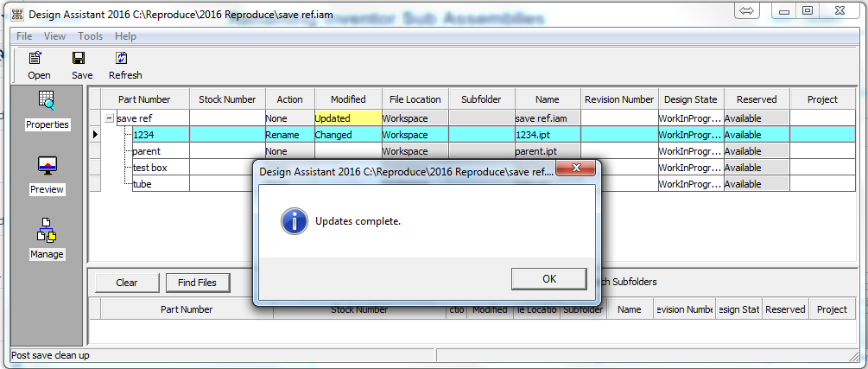Viewport: 868px width, 369px height.
Task: Open the Preview panel icon
Action: coord(47,165)
